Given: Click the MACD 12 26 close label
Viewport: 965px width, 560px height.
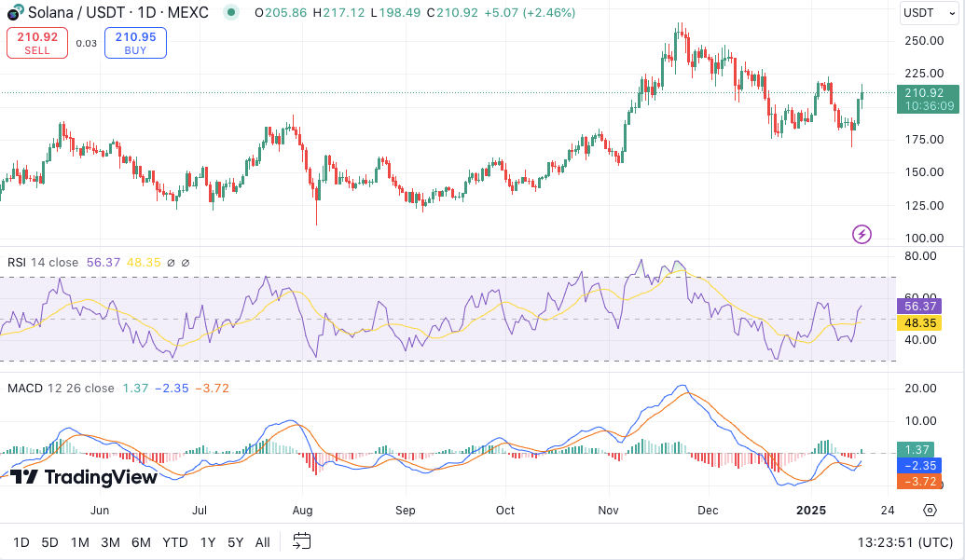Looking at the screenshot, I should click(x=61, y=389).
